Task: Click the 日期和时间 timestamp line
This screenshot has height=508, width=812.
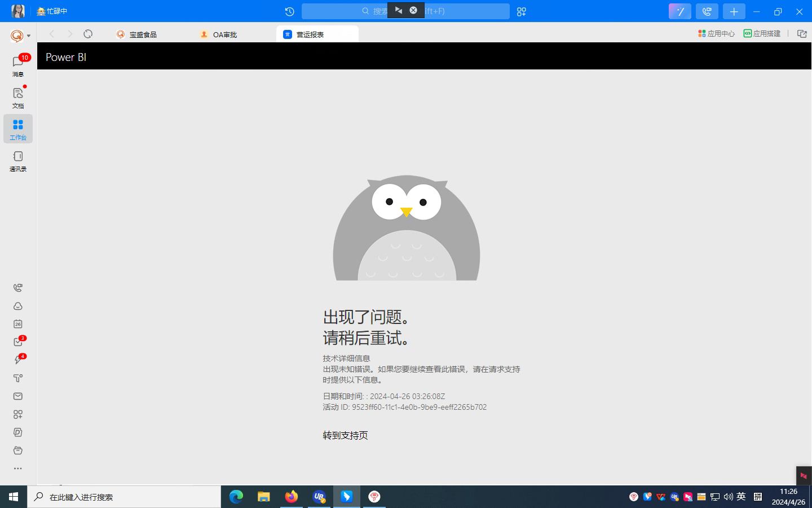Action: click(383, 396)
